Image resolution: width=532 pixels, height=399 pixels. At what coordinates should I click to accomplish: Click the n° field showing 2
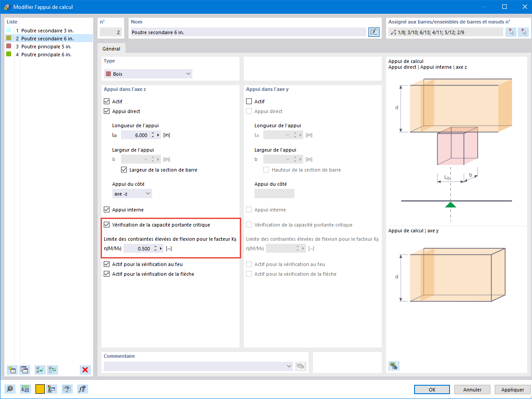click(x=110, y=32)
